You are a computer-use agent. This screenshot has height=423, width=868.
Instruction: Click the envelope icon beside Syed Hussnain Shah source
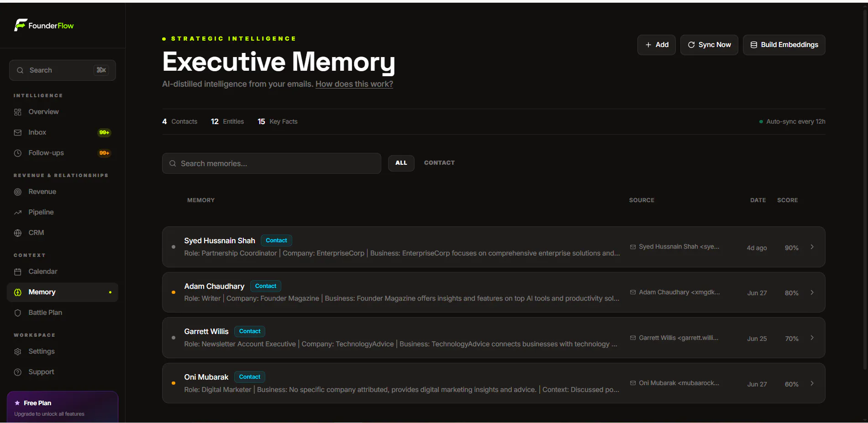tap(633, 247)
